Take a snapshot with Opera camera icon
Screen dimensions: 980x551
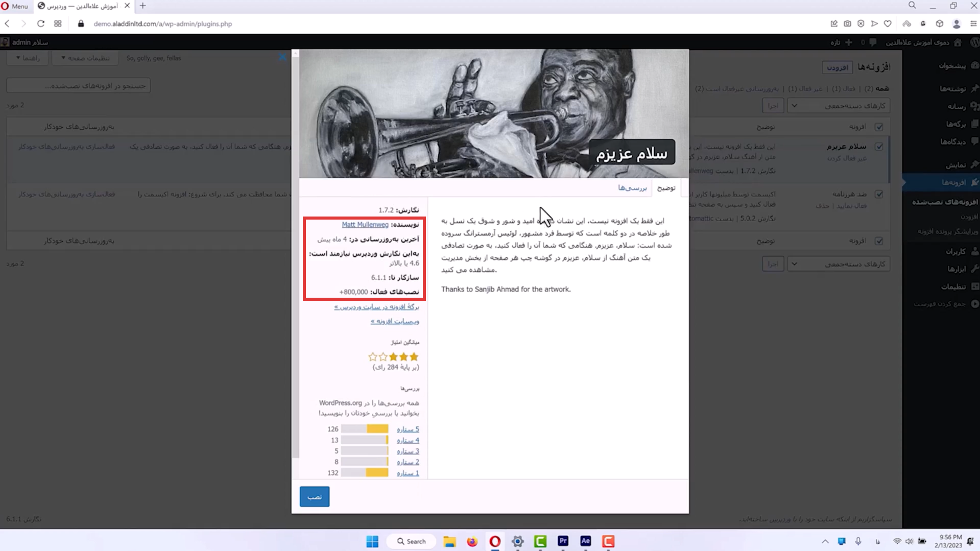coord(847,24)
